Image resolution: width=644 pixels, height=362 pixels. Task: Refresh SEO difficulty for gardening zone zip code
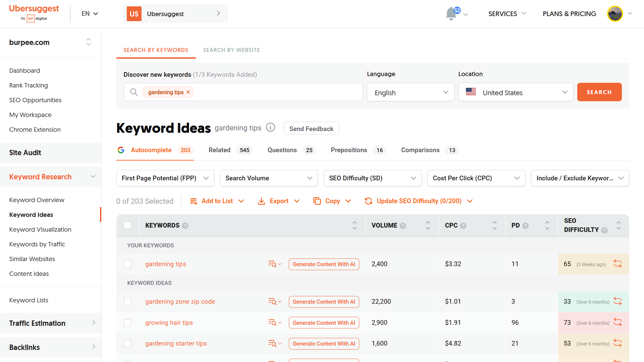618,301
